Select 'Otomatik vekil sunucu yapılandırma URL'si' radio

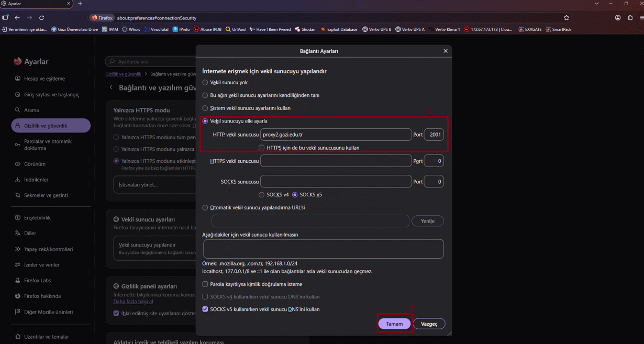[205, 207]
